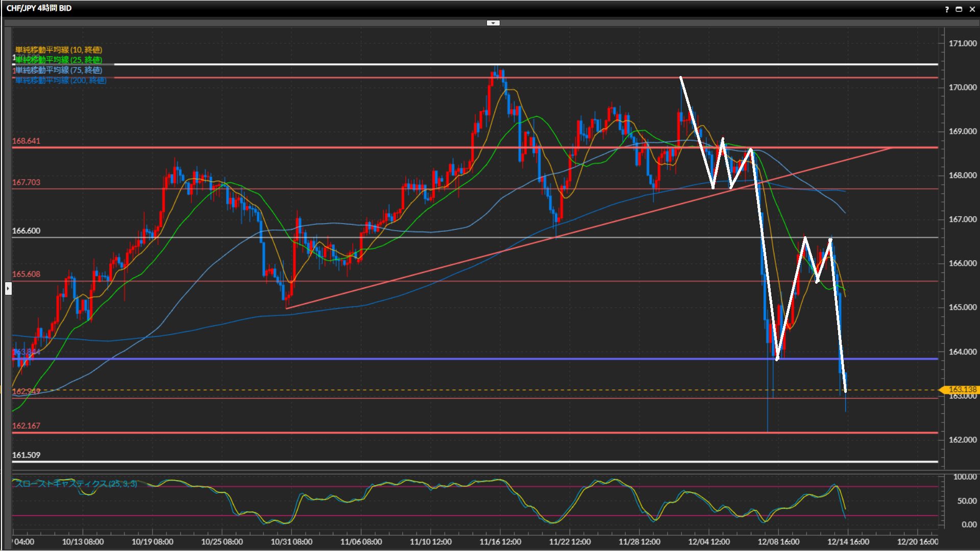Select the 200-period blue moving average label
The image size is (980, 551).
click(60, 80)
